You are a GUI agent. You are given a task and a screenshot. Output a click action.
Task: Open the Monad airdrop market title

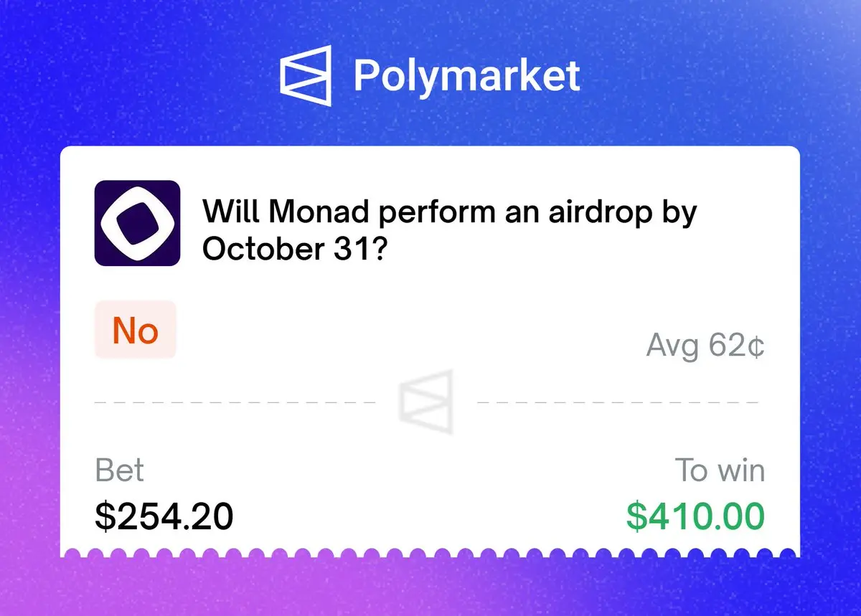[449, 230]
